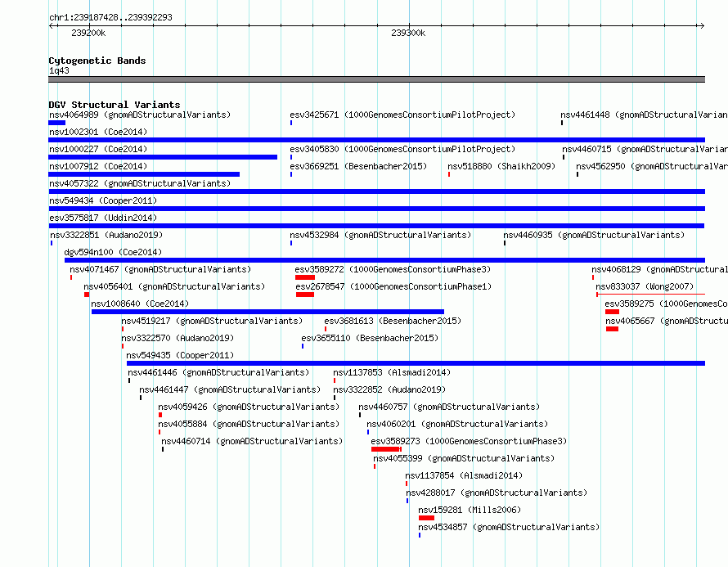Click the dgv594n100 (Coe2014) label

[x=113, y=252]
